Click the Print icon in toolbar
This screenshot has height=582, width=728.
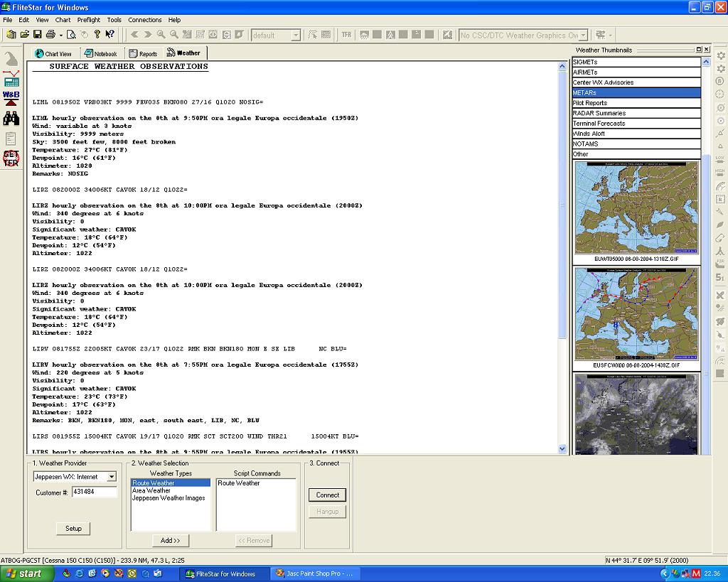click(x=50, y=34)
